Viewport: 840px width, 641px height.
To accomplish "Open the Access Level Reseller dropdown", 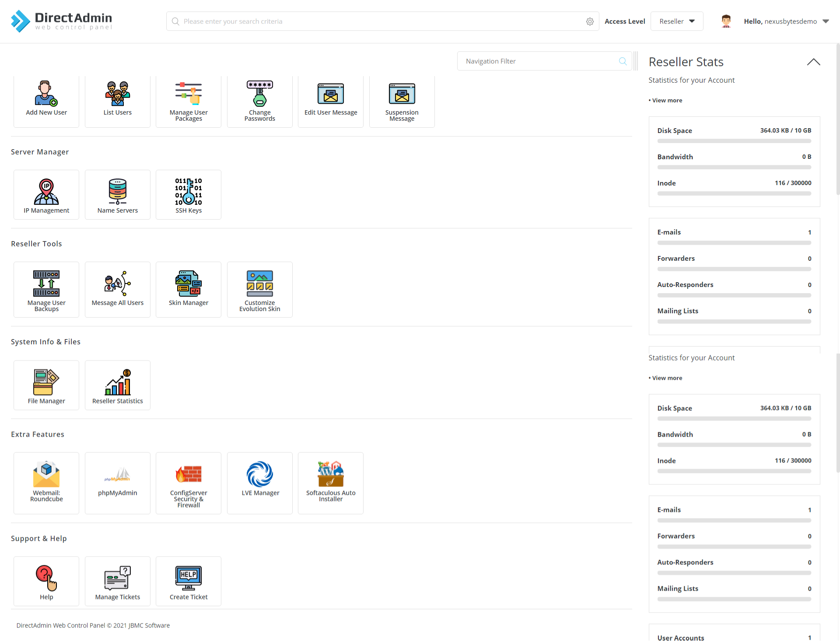I will [677, 21].
